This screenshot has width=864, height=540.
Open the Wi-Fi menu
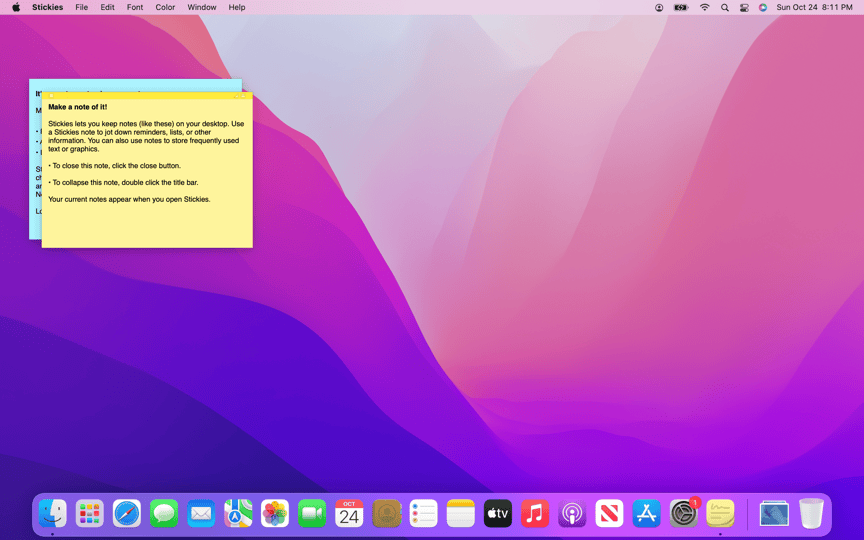[x=705, y=7]
